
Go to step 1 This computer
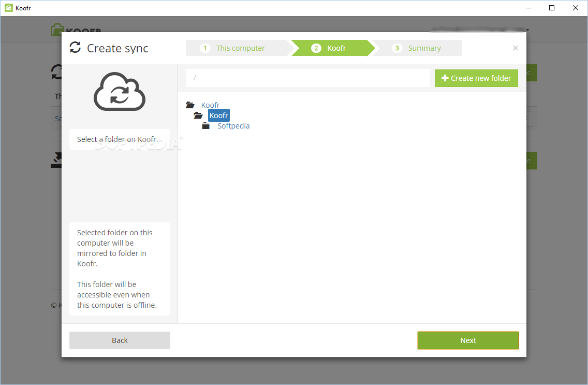(238, 48)
